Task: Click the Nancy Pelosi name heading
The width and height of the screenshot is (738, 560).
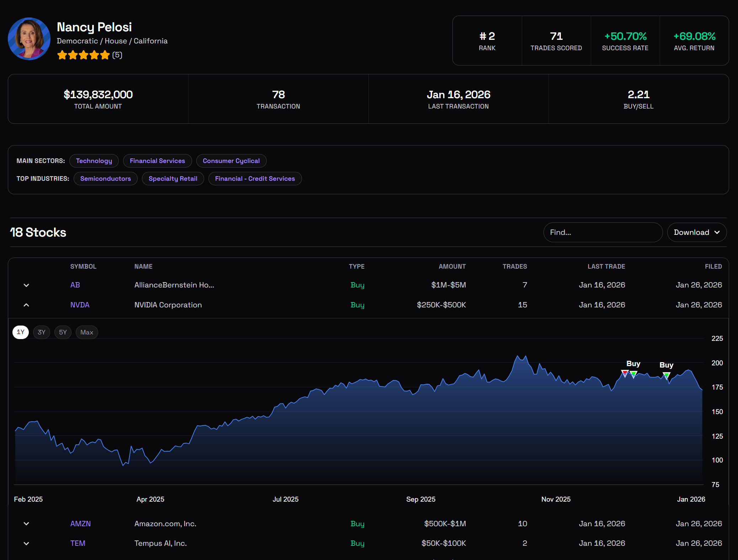Action: pos(94,27)
